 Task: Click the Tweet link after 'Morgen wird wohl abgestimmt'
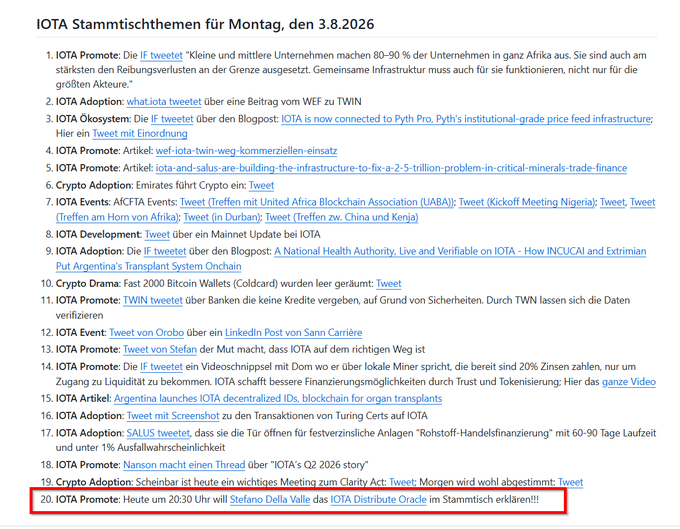(570, 482)
